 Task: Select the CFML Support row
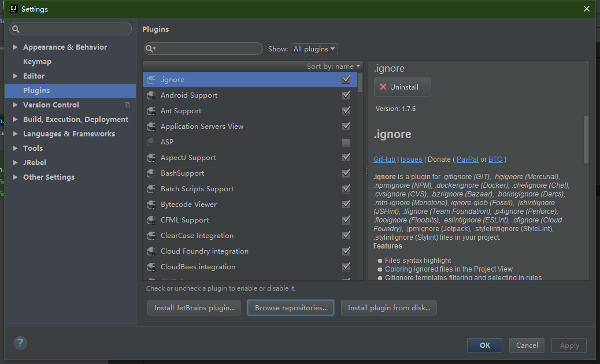pos(250,220)
